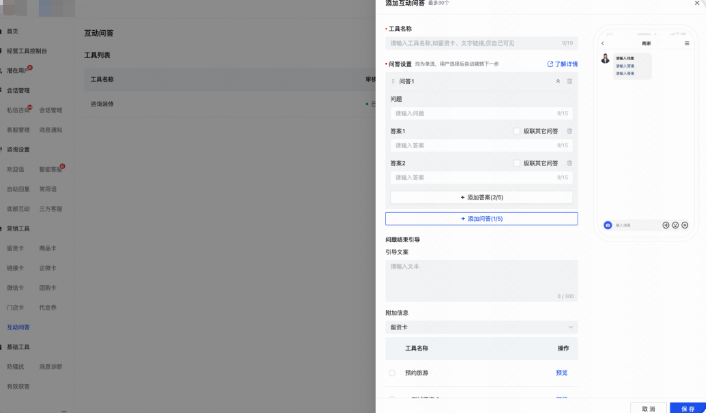Open the hamburger menu in the phone preview

coord(687,43)
